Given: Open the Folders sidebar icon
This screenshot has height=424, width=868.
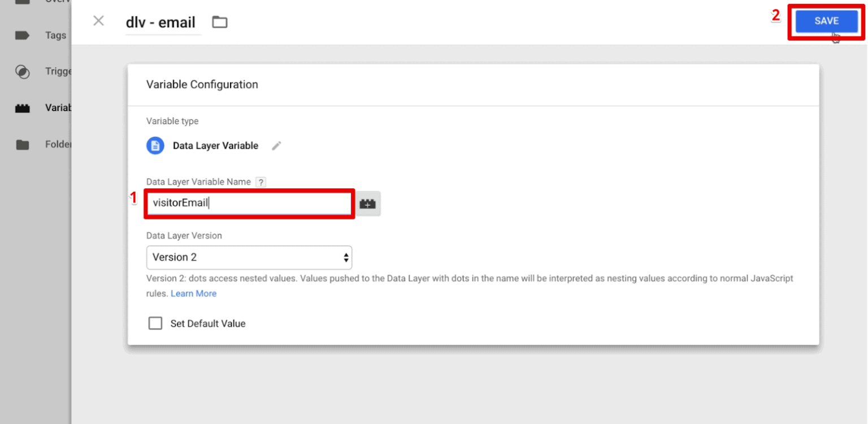Looking at the screenshot, I should point(22,144).
